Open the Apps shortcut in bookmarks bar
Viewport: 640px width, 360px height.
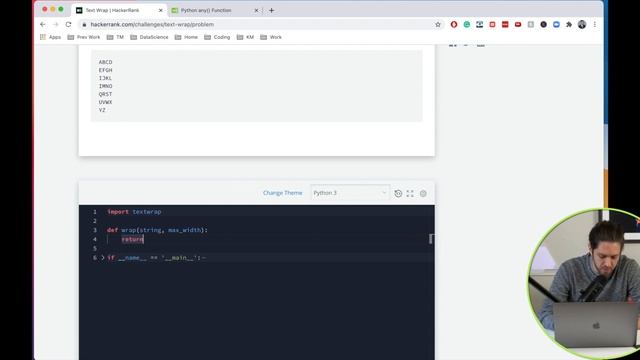click(51, 37)
